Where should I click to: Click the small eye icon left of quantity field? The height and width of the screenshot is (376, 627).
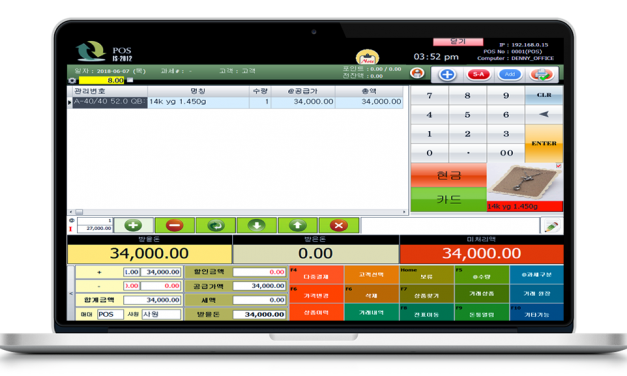pos(72,220)
